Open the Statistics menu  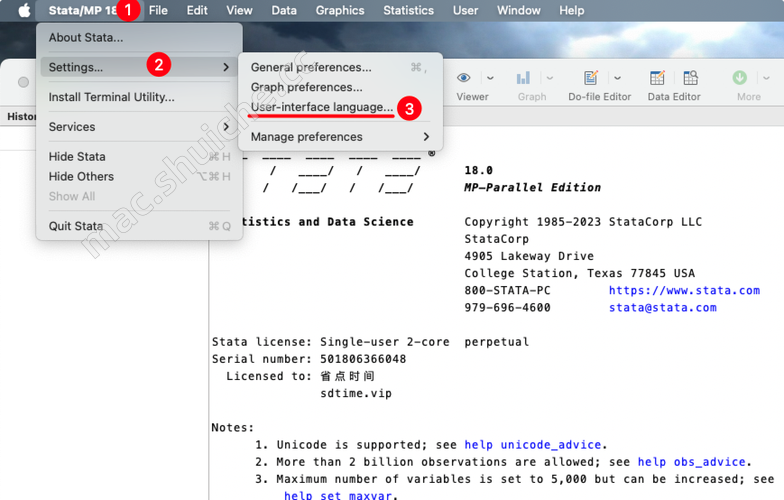pos(408,10)
